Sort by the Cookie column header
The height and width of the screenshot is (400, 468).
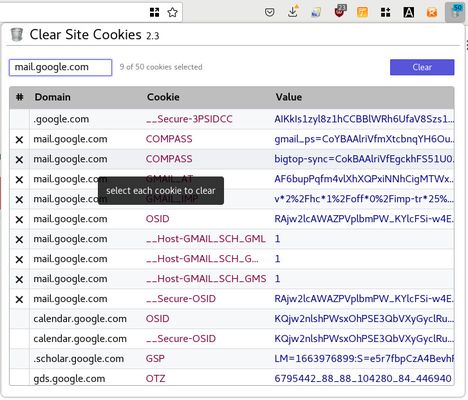[x=163, y=97]
